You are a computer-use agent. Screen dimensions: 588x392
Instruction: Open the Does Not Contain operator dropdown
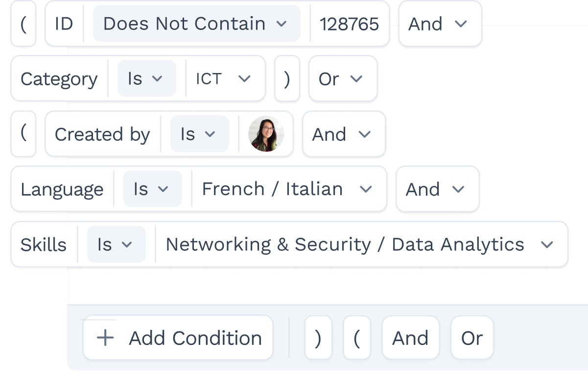pos(196,24)
